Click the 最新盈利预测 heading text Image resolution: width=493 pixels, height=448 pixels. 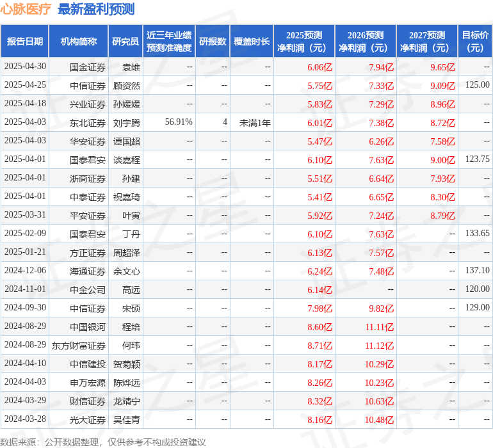coord(96,9)
